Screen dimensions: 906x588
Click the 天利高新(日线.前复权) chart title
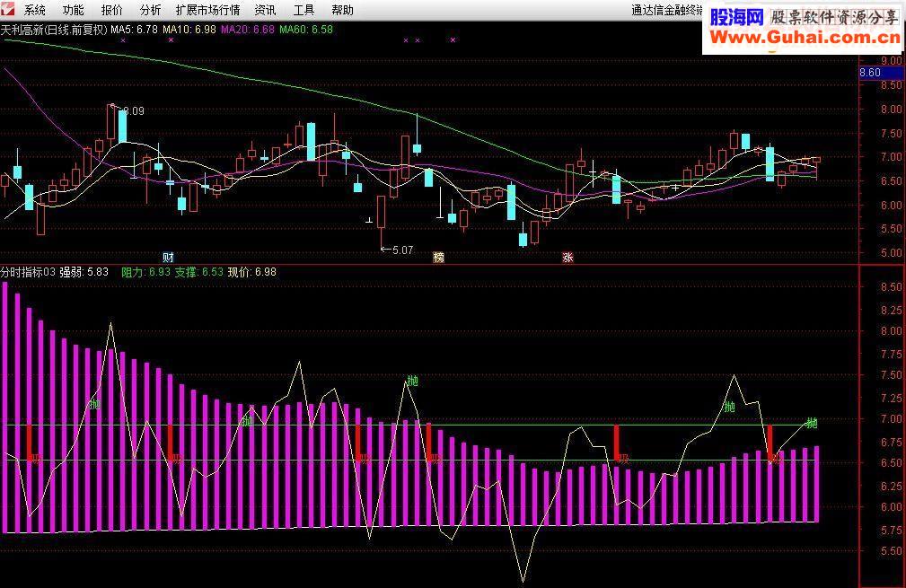click(x=54, y=30)
